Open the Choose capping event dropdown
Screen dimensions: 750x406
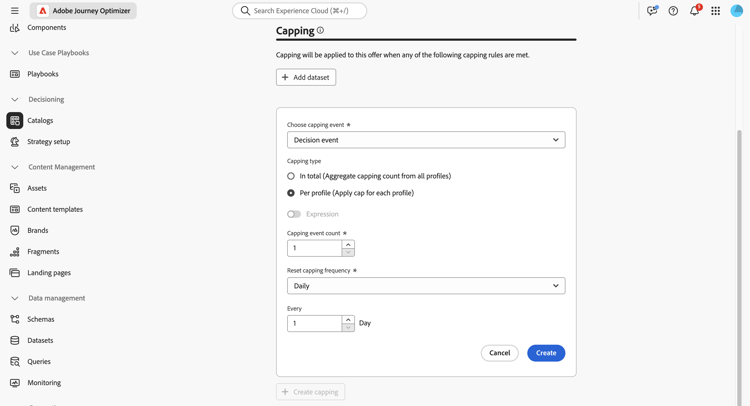pyautogui.click(x=426, y=140)
